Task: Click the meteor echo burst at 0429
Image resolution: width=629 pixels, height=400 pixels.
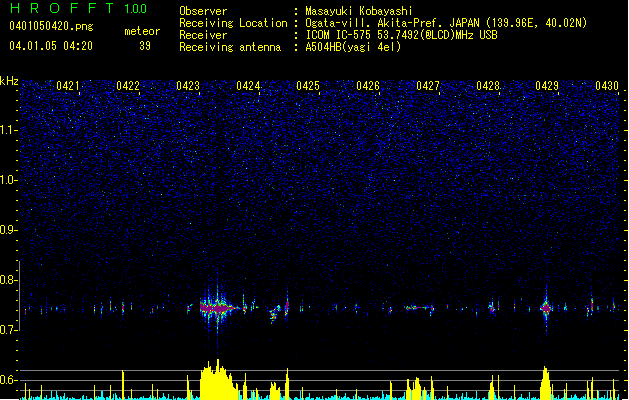Action: pos(546,308)
